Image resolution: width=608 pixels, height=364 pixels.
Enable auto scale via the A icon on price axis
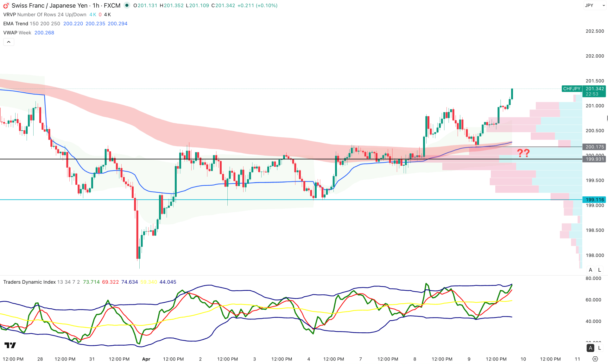[590, 270]
